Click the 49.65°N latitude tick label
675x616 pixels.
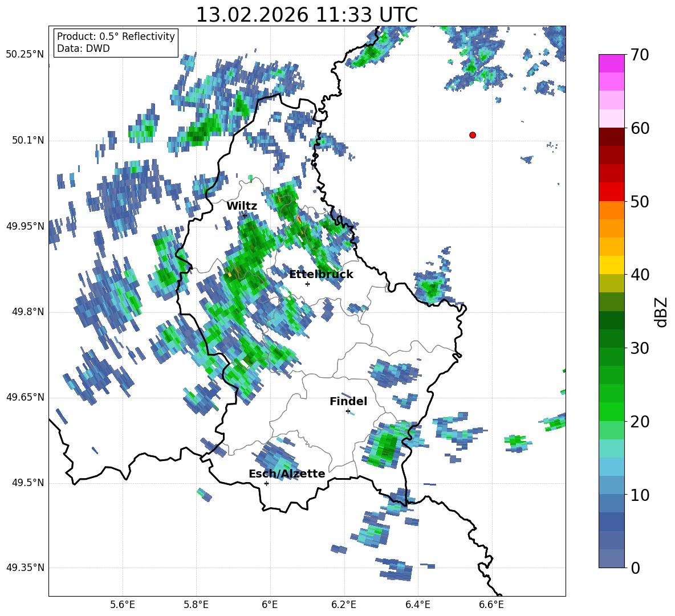25,397
